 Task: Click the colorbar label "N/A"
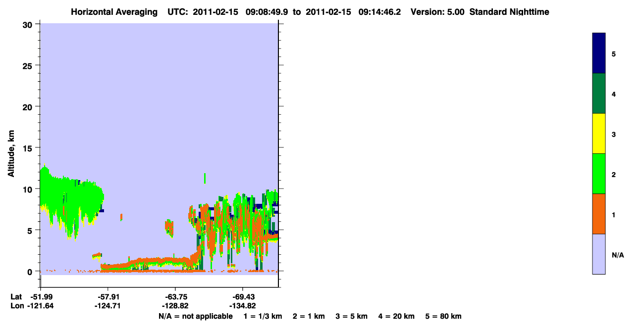click(x=617, y=255)
